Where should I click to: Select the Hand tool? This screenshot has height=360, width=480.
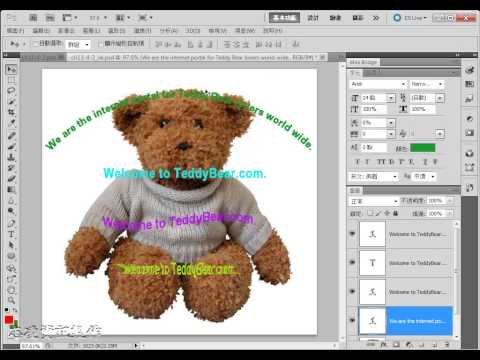point(11,289)
